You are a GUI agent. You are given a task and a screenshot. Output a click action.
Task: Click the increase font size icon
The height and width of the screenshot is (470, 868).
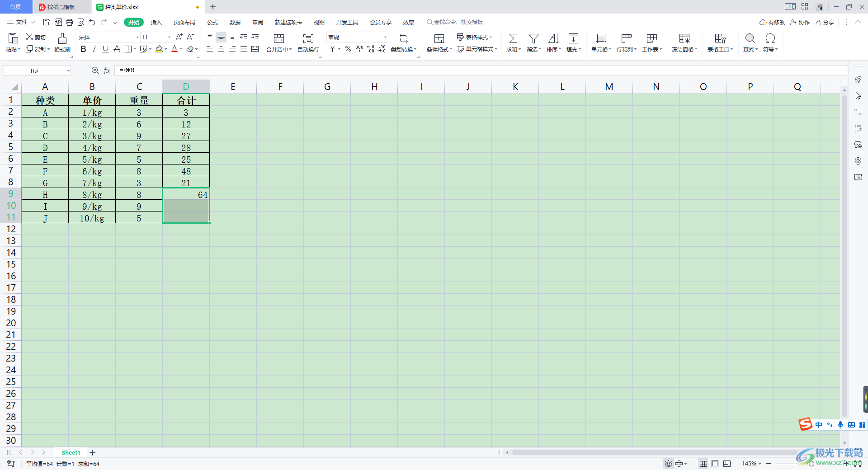pos(179,37)
